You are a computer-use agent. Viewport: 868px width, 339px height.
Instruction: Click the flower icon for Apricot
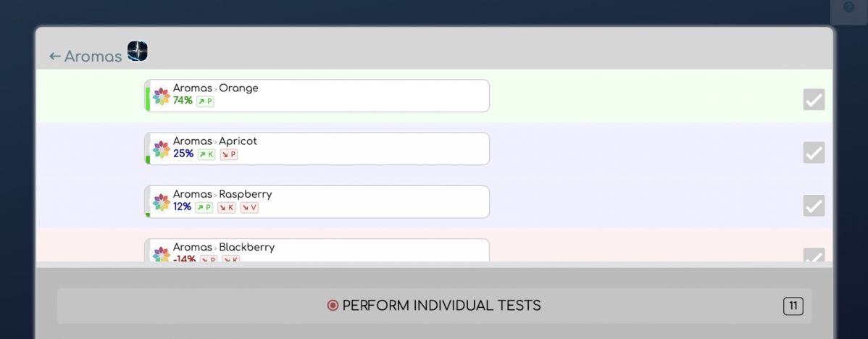[x=162, y=149]
